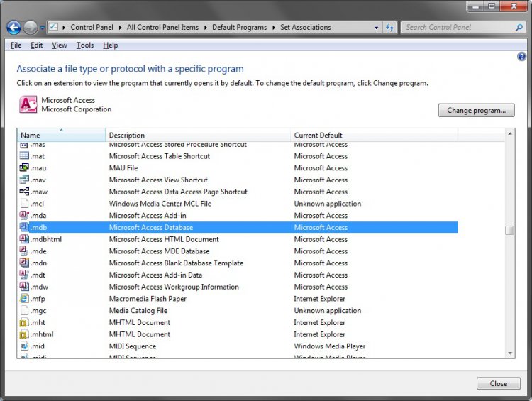Click the Microsoft Access program icon

28,104
